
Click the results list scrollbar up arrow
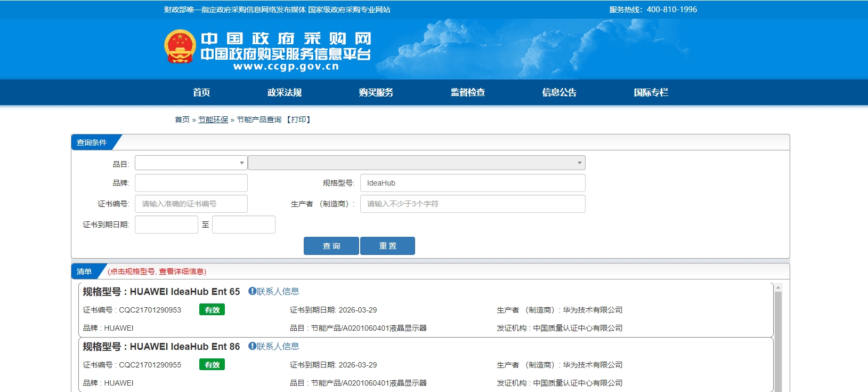click(x=778, y=287)
